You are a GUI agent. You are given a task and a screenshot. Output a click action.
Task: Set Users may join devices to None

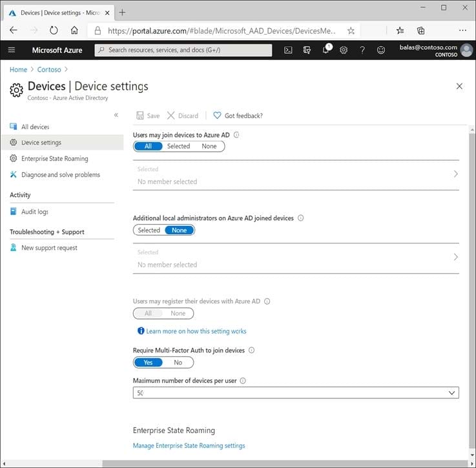click(x=209, y=147)
